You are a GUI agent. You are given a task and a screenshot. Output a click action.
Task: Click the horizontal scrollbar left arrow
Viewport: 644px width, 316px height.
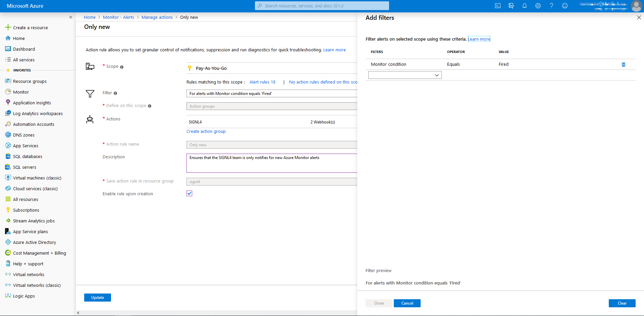click(x=78, y=313)
